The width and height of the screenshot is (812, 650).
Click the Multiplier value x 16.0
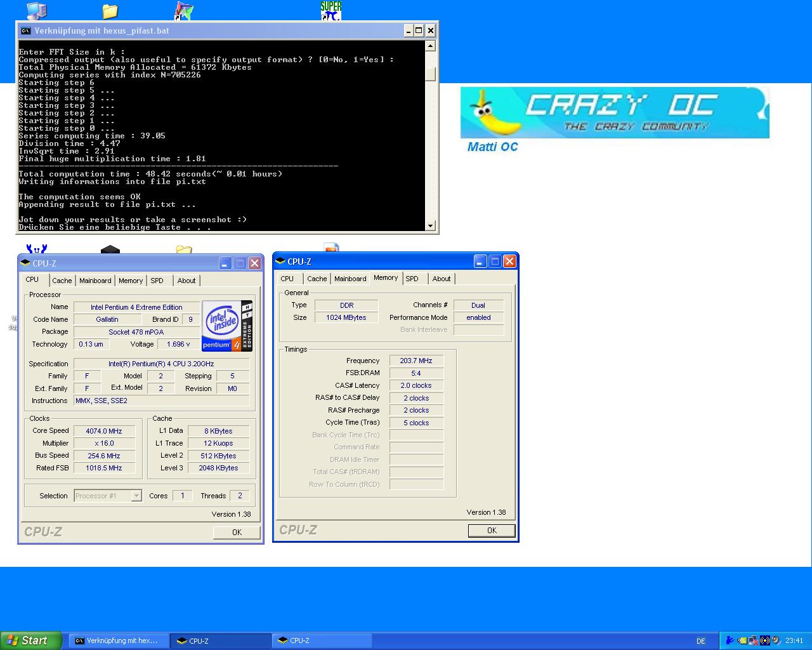104,444
